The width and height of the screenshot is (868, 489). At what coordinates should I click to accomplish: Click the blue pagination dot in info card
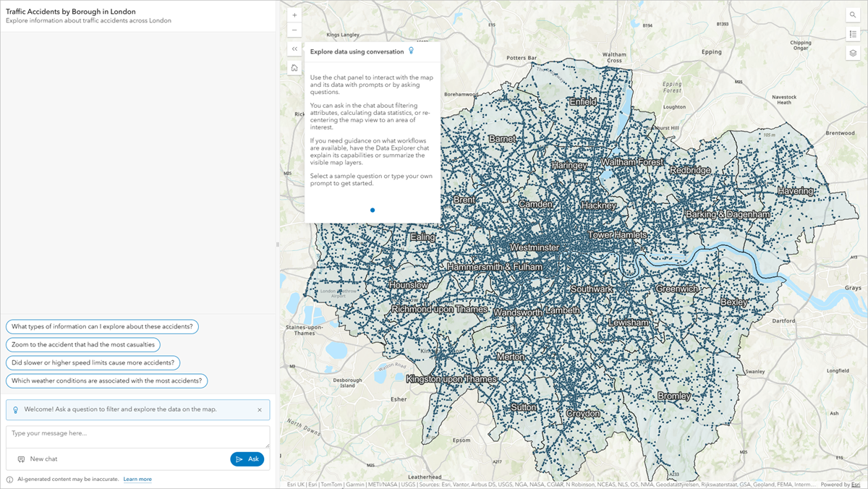click(x=373, y=210)
